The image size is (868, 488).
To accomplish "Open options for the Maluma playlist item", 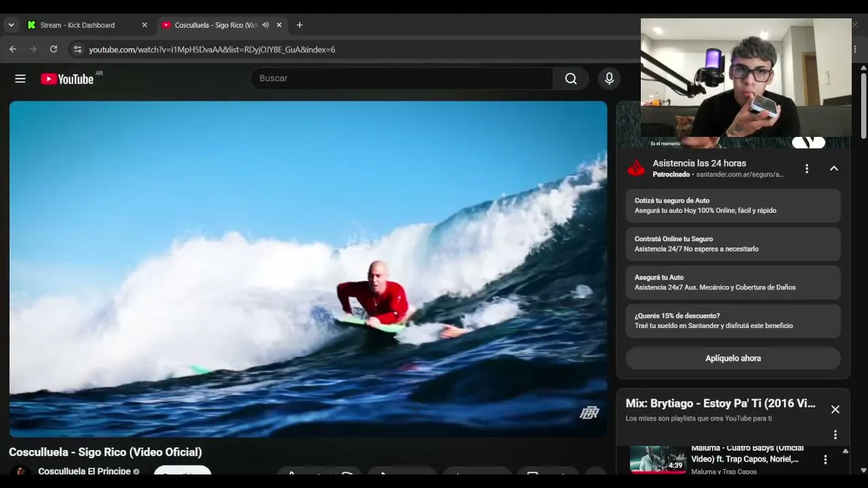I will point(825,460).
